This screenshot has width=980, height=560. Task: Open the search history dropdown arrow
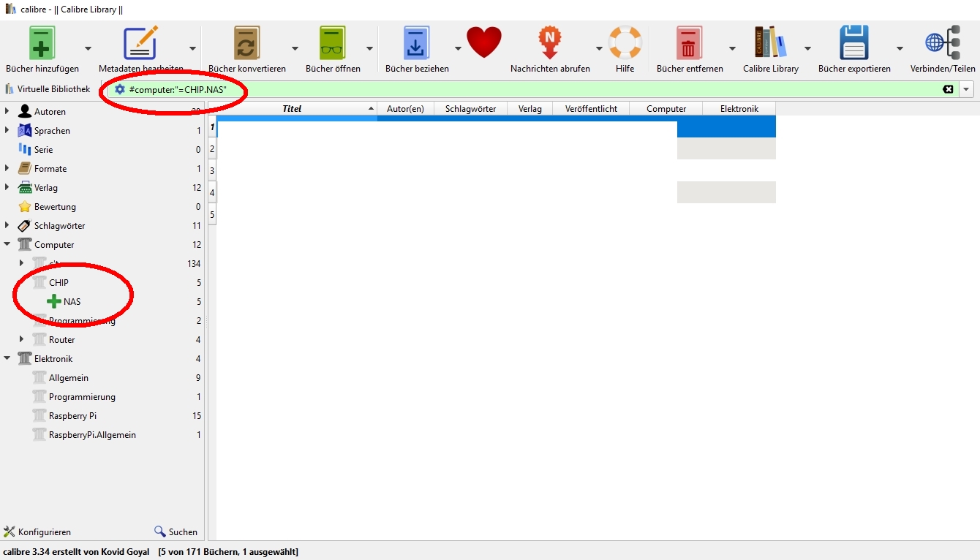pos(967,89)
